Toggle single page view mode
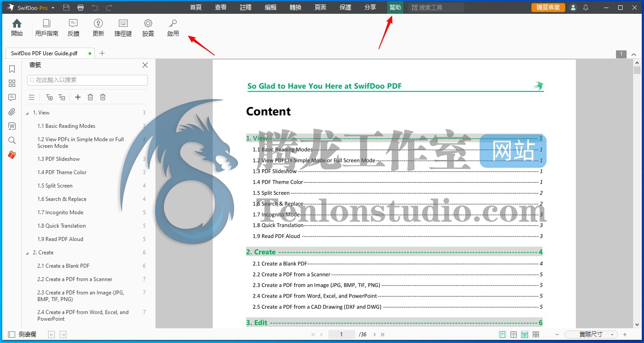Viewport: 644px width, 343px height. (502, 335)
